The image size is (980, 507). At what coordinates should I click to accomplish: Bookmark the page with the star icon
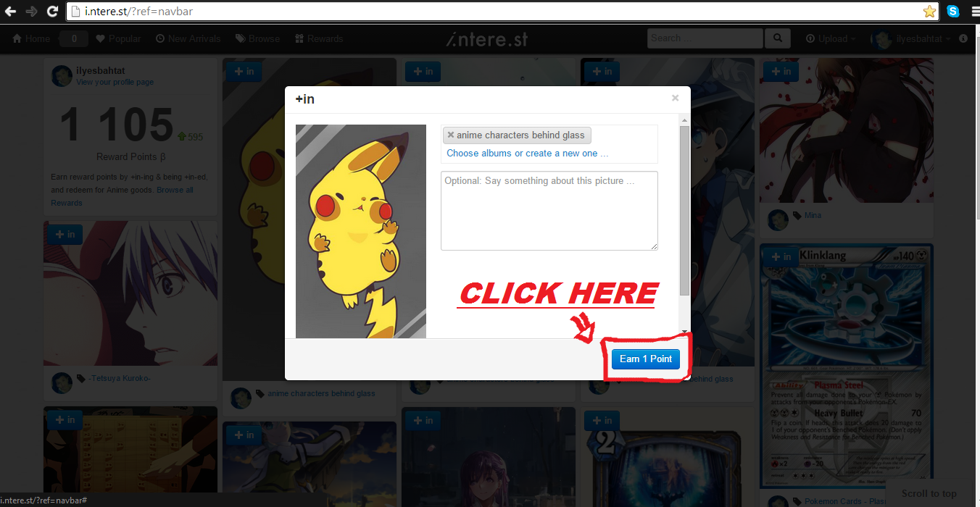929,12
